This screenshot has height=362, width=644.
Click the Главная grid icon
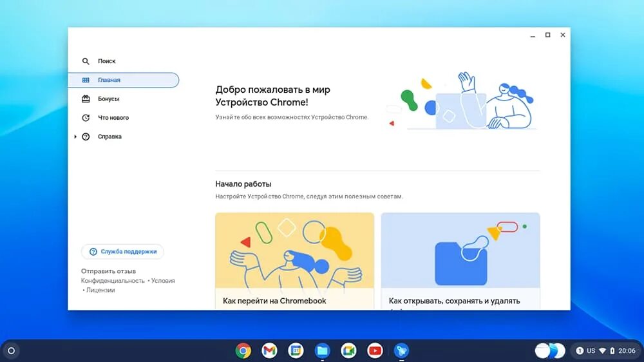(x=86, y=80)
